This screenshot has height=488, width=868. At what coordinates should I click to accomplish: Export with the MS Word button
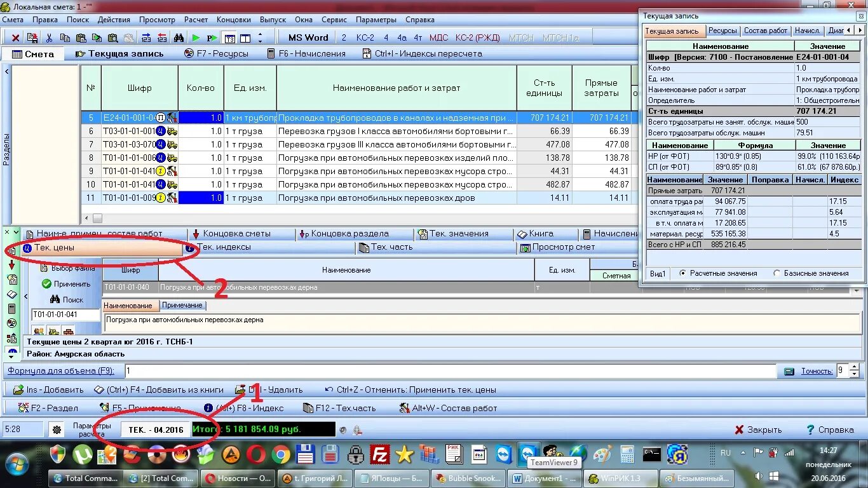coord(308,38)
